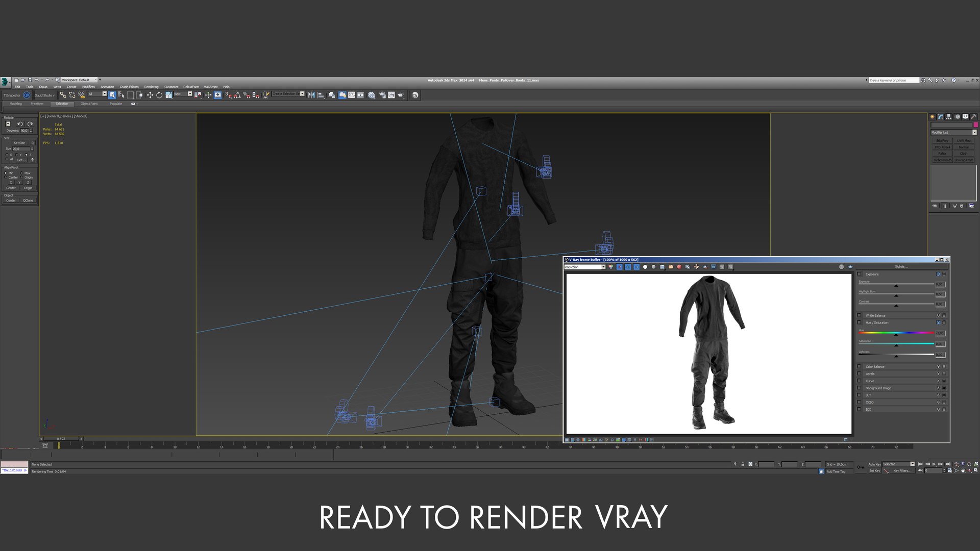
Task: Open the Workspace: Default dropdown
Action: pyautogui.click(x=79, y=80)
